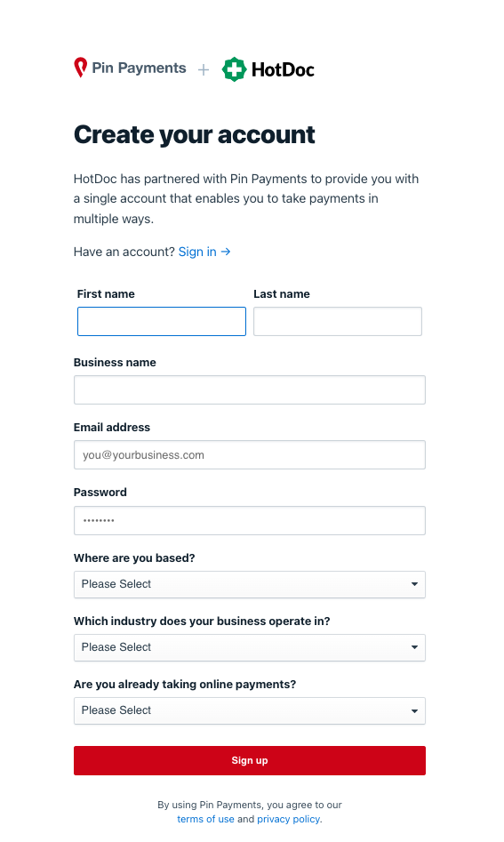The height and width of the screenshot is (842, 504).
Task: Select the Last name input field
Action: pyautogui.click(x=338, y=322)
